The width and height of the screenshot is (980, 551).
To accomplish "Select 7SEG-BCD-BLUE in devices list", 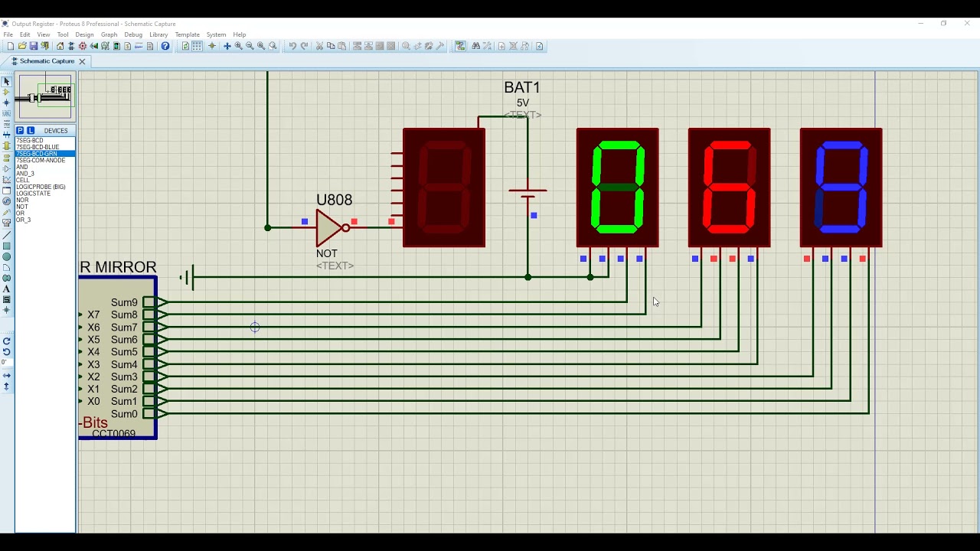I will pos(45,147).
